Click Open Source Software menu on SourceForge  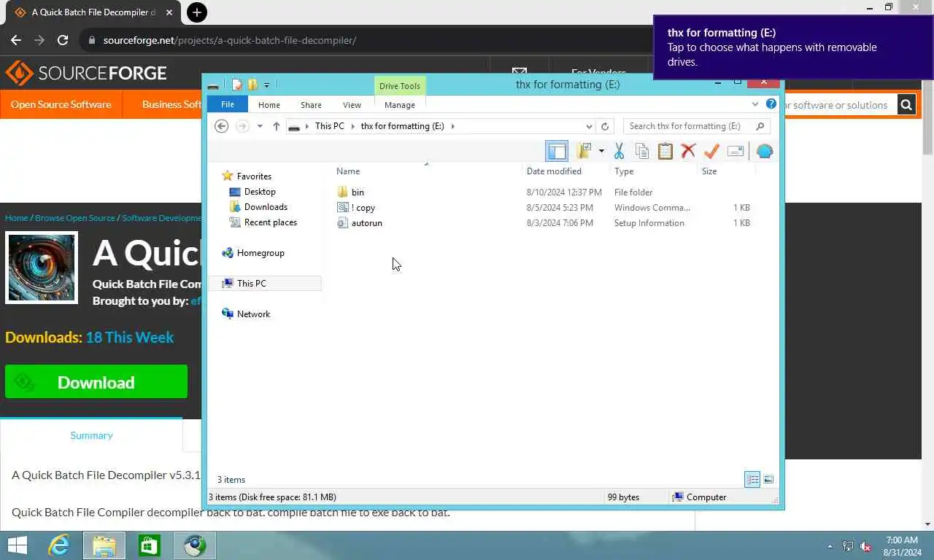(x=61, y=104)
